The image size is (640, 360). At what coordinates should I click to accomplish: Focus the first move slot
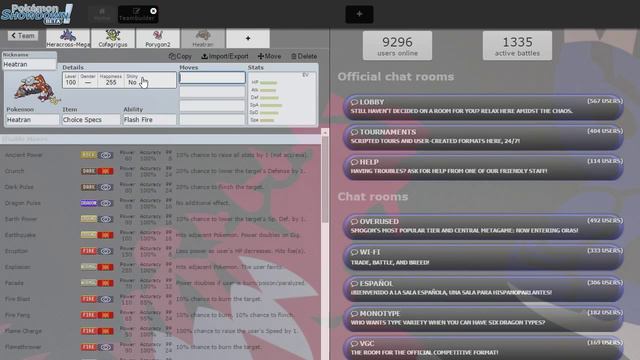click(212, 78)
